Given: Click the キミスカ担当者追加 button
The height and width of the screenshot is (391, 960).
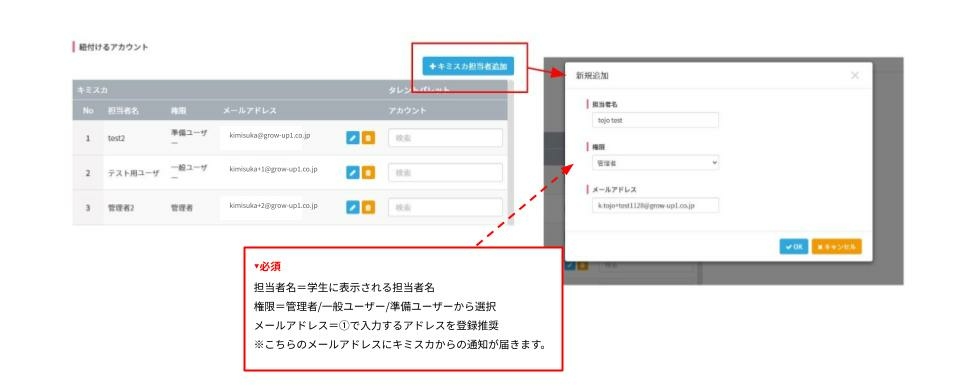Looking at the screenshot, I should tap(468, 66).
